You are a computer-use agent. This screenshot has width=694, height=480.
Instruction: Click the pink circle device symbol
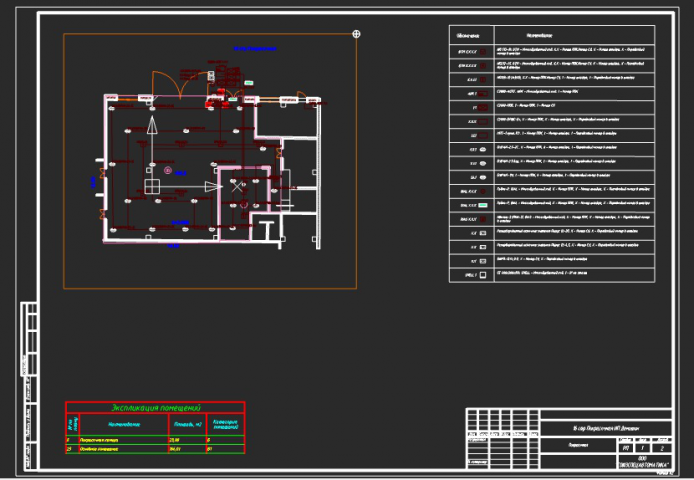[168, 170]
